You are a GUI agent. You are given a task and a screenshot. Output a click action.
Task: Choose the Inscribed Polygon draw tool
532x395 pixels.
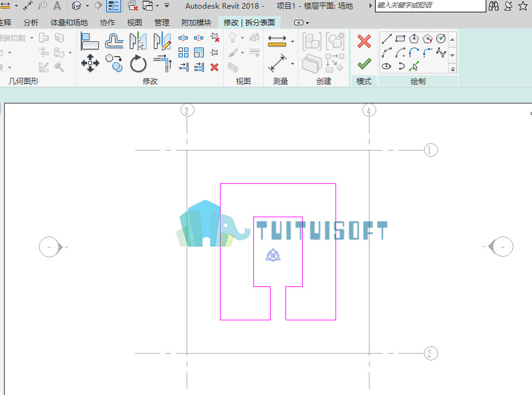pos(414,39)
